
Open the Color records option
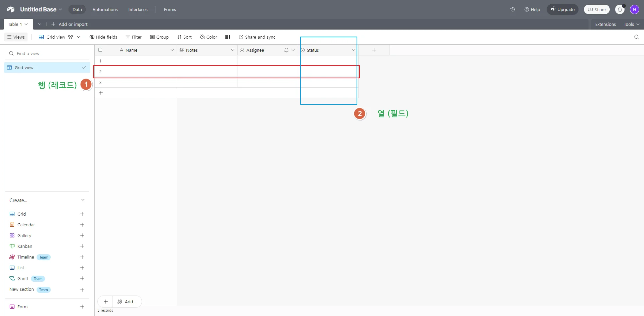(209, 37)
